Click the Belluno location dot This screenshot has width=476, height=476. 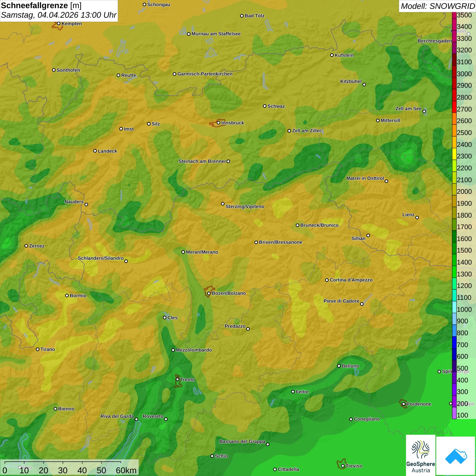coord(339,366)
